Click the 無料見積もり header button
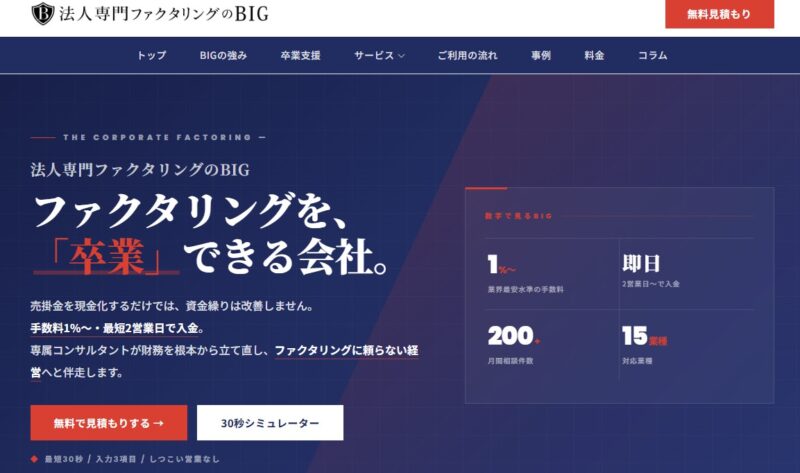The height and width of the screenshot is (473, 800). (x=719, y=14)
